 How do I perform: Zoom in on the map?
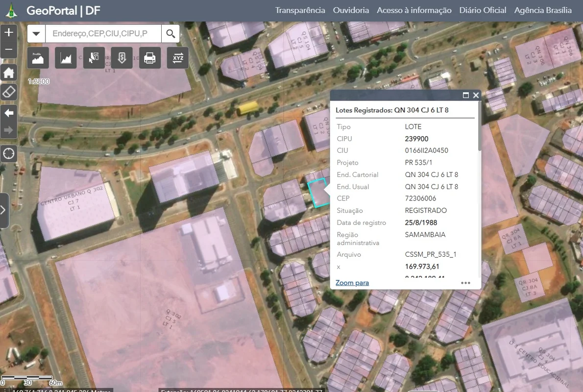pos(9,33)
